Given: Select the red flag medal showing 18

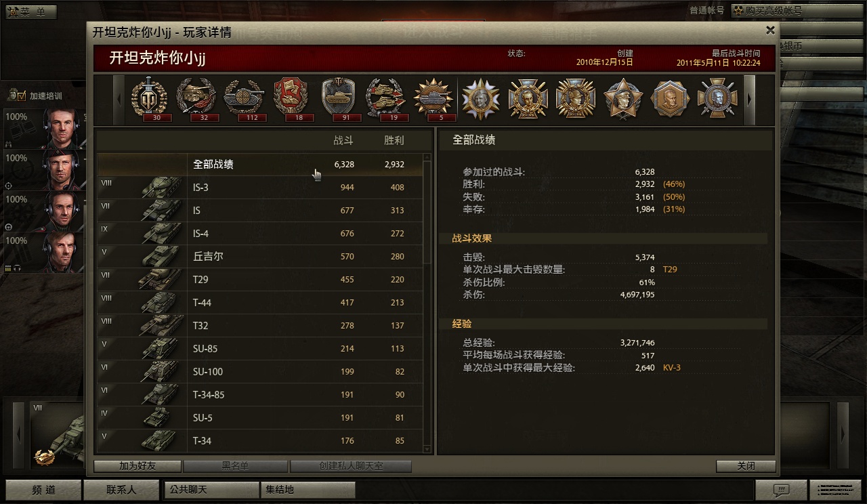Looking at the screenshot, I should click(x=291, y=99).
